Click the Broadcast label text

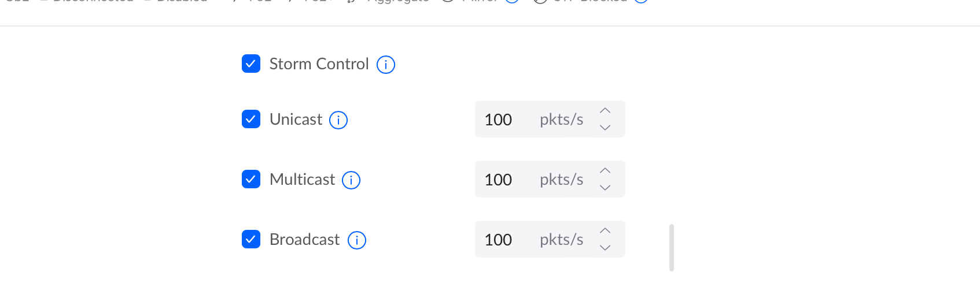pyautogui.click(x=304, y=239)
